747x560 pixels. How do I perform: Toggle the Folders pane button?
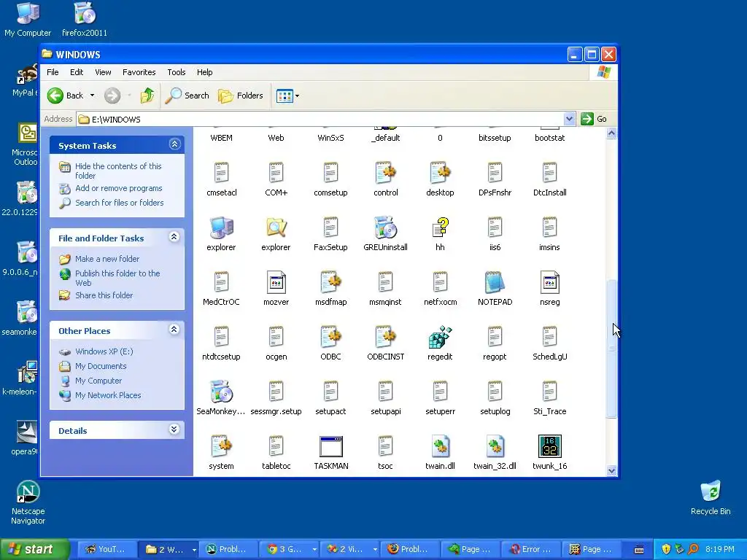241,96
